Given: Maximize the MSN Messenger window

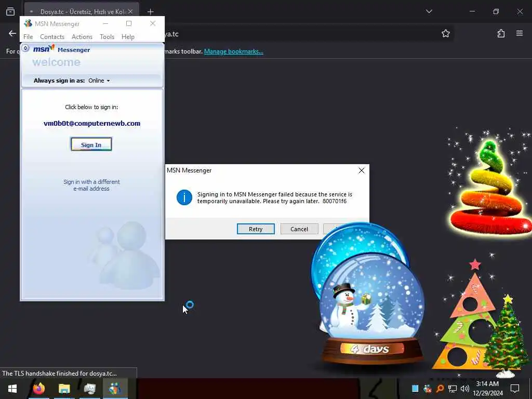Looking at the screenshot, I should (129, 23).
